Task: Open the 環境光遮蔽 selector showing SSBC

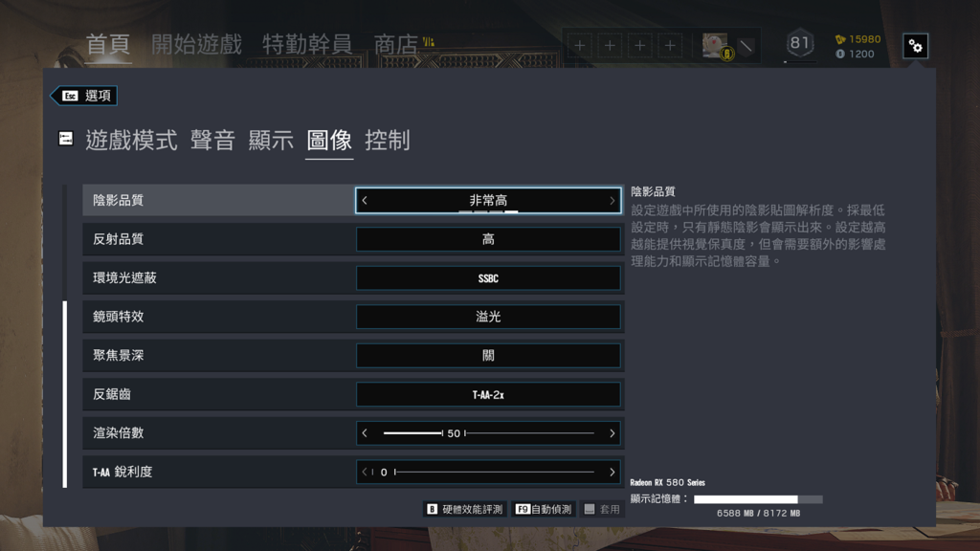Action: [488, 278]
